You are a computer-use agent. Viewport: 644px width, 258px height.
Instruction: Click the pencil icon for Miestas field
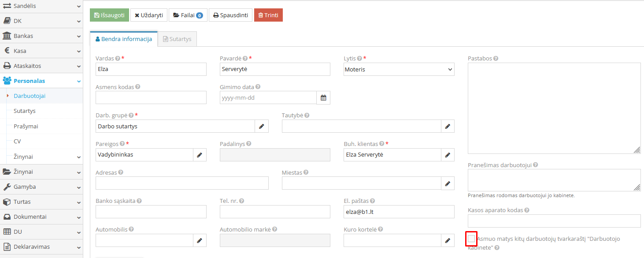pos(448,183)
